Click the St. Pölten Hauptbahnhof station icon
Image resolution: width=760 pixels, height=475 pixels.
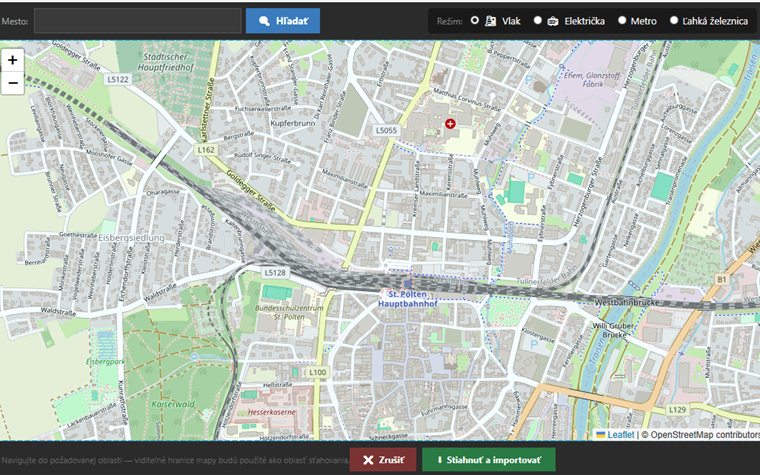coord(408,284)
